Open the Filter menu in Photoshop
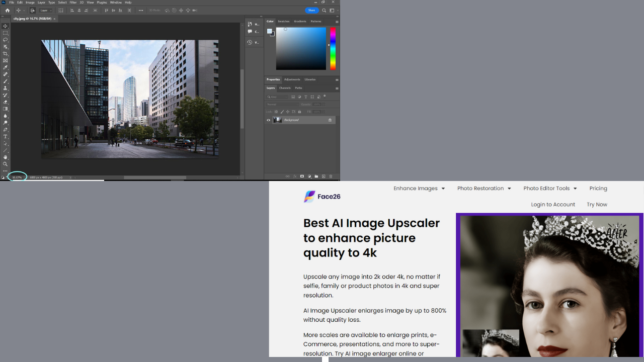The width and height of the screenshot is (644, 362). [73, 3]
